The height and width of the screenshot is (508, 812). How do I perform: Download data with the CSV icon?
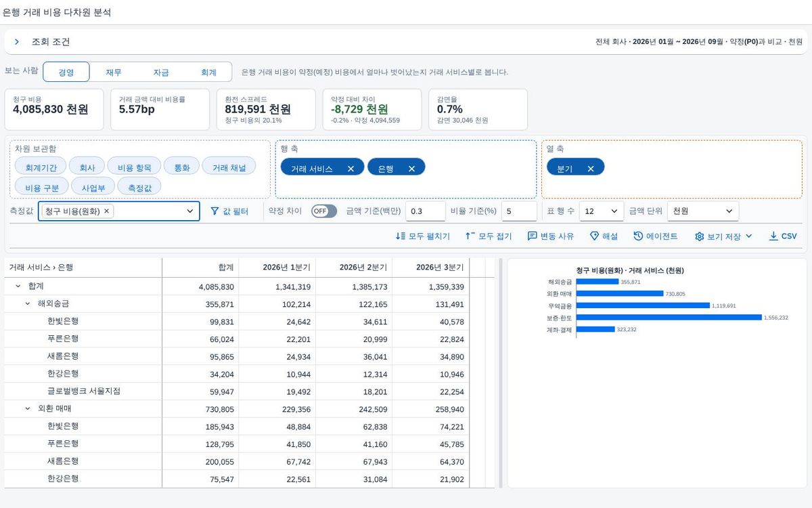click(773, 236)
